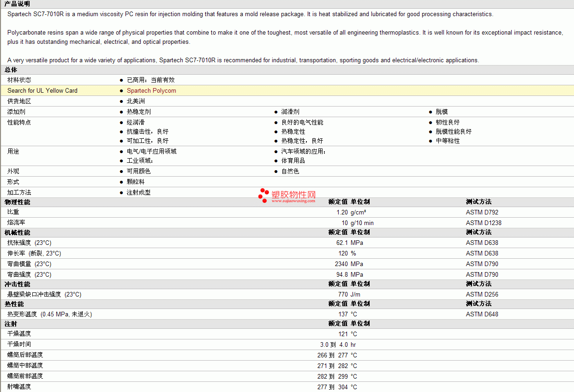Click the 体育用品 usage entry
Screen dimensions: 574x392
coord(293,161)
